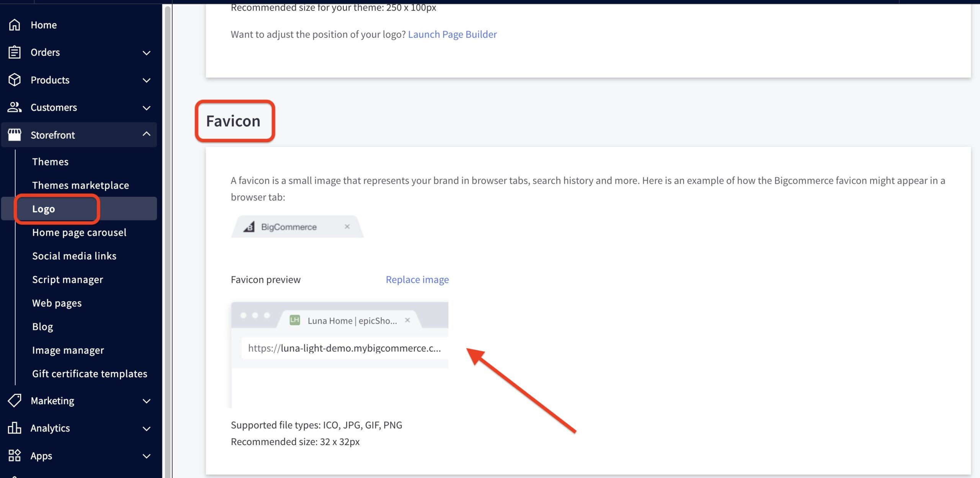Expand the Customers menu chevron
Screen dimensions: 980x478
pyautogui.click(x=146, y=108)
